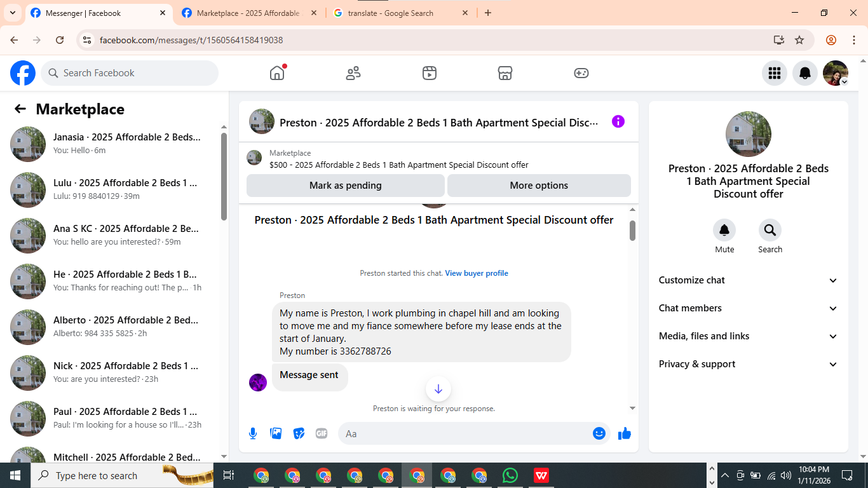Expand Privacy & support section
This screenshot has height=488, width=868.
point(749,364)
